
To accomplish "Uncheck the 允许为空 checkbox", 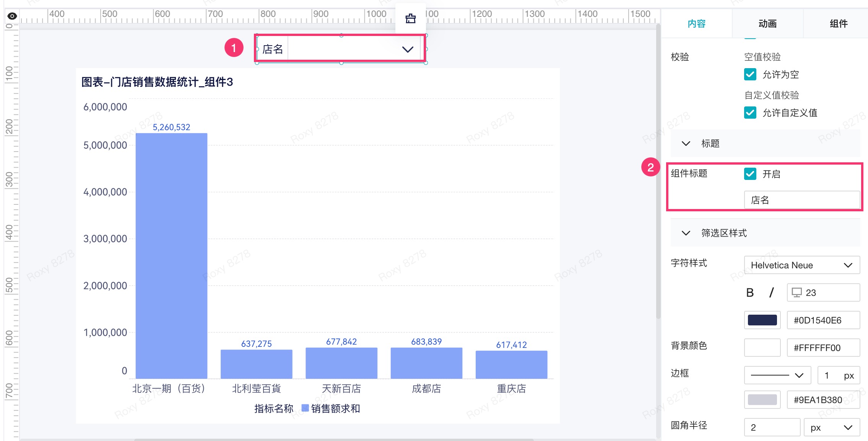I will pyautogui.click(x=750, y=74).
